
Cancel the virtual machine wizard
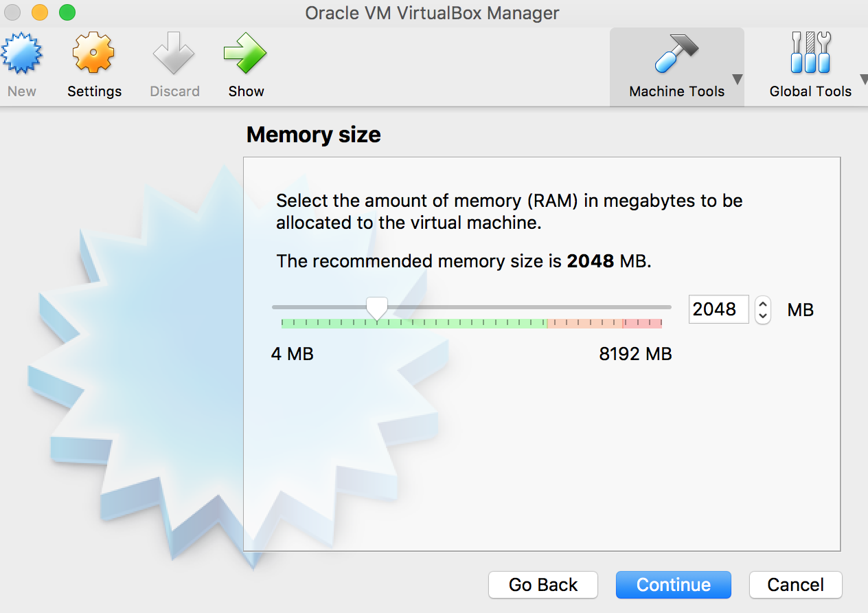[x=795, y=585]
